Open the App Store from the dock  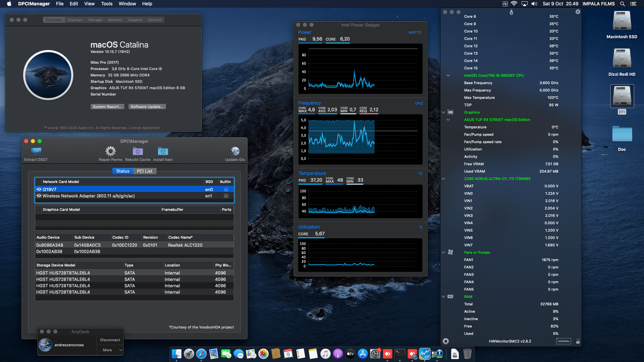click(x=363, y=354)
